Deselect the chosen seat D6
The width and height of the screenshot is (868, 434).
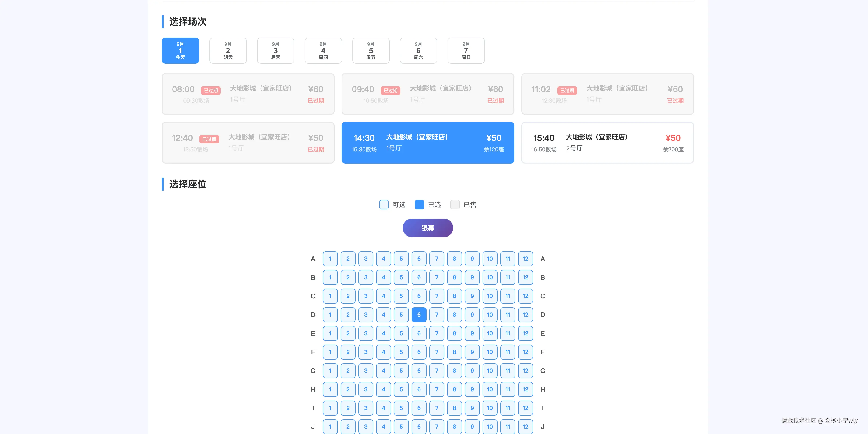pos(419,315)
